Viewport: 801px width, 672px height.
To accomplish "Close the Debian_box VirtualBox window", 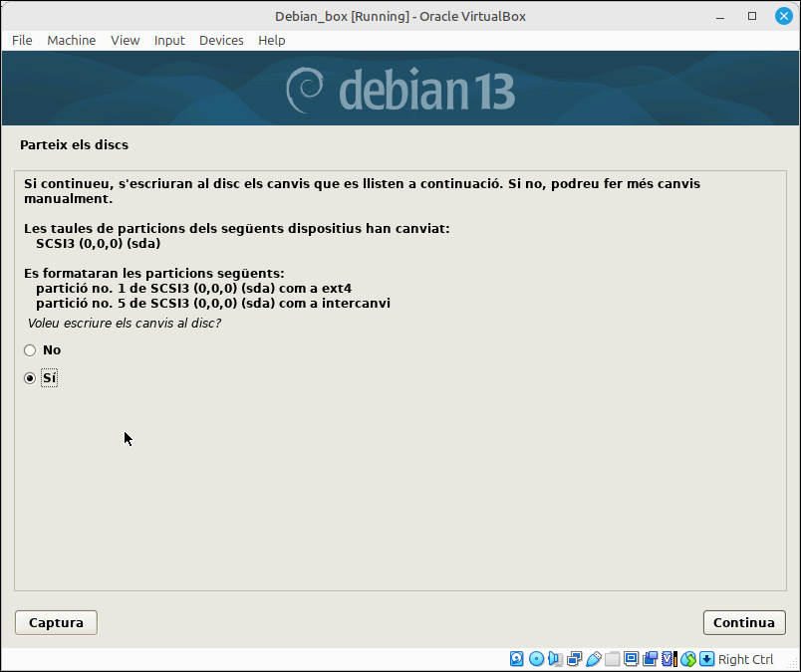I will tap(784, 16).
